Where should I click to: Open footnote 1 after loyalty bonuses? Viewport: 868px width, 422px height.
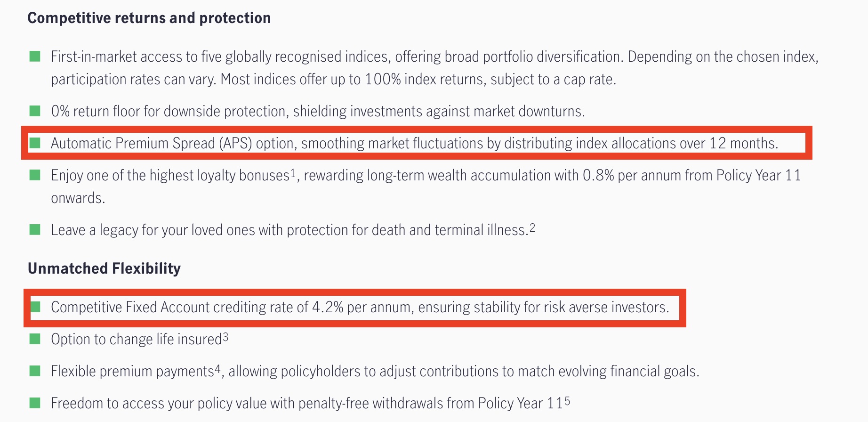pyautogui.click(x=293, y=173)
